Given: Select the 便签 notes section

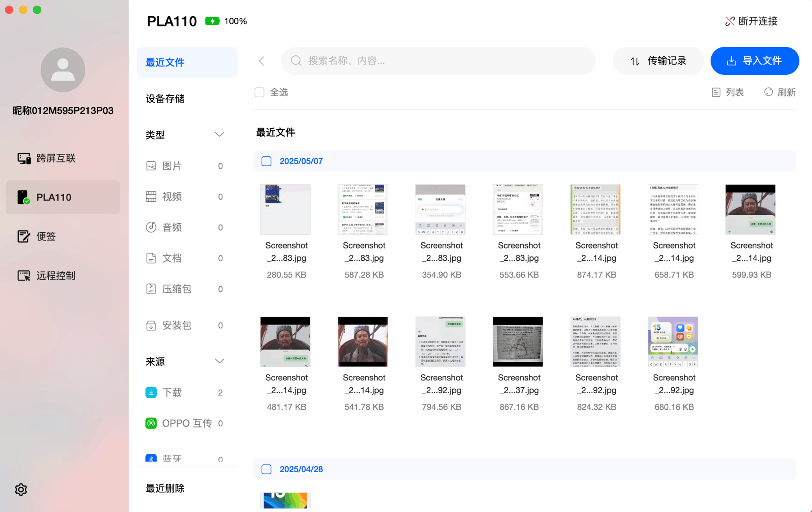Looking at the screenshot, I should coord(45,236).
